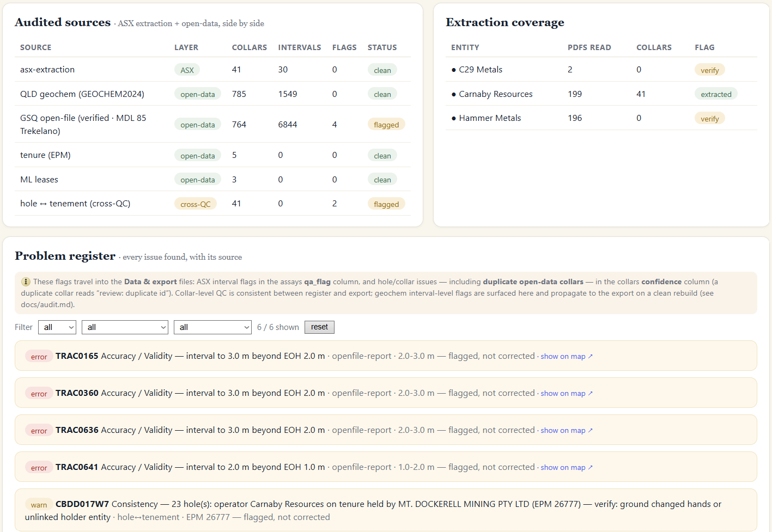The height and width of the screenshot is (532, 772).
Task: Click clean status for tenure (EPM) row
Action: pyautogui.click(x=382, y=156)
